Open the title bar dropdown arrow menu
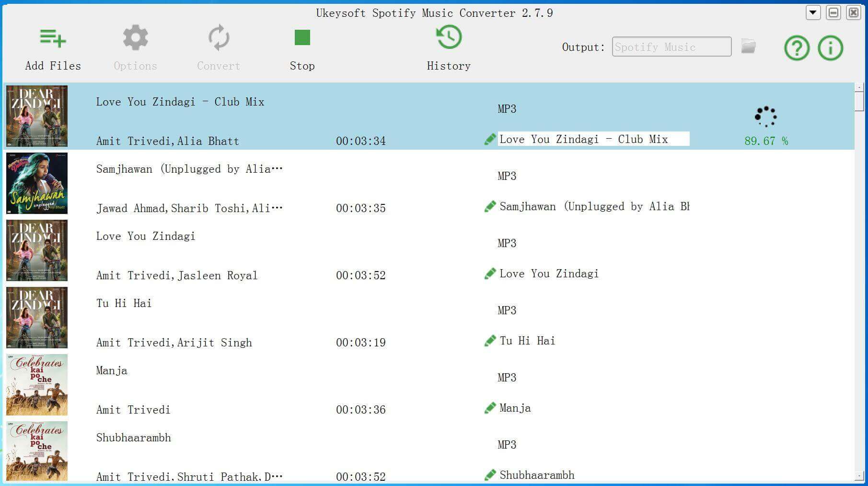The width and height of the screenshot is (868, 486). (813, 12)
